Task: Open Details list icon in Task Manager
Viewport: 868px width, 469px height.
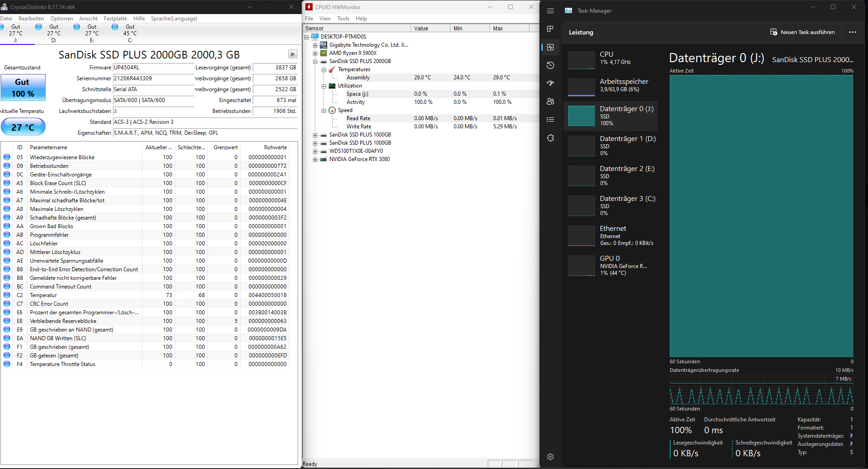Action: point(550,120)
